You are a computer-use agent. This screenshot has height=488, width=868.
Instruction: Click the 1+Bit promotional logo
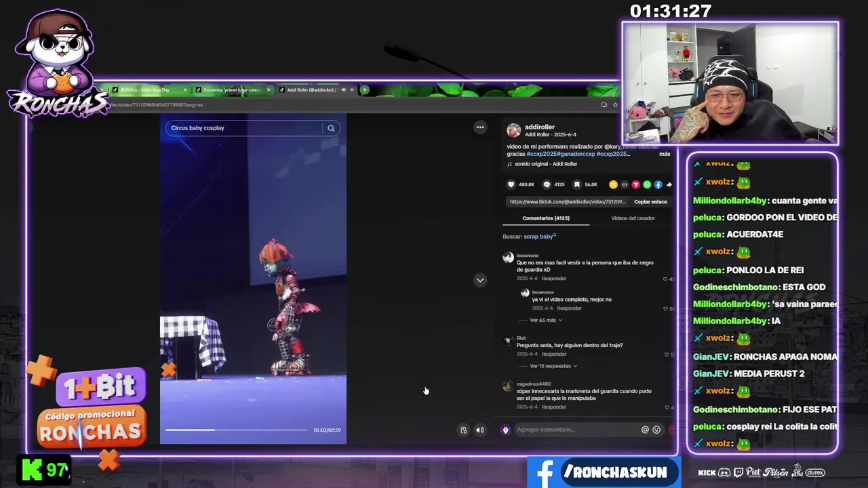click(x=100, y=387)
